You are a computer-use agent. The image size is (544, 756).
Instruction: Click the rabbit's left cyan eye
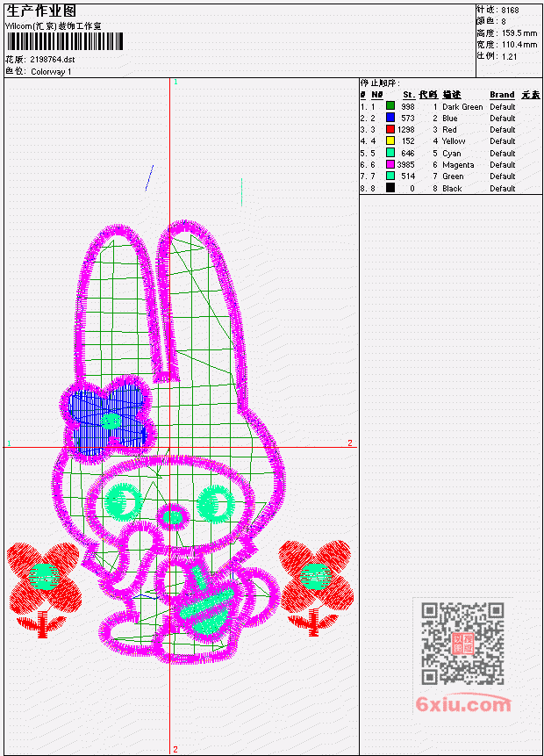pos(122,502)
